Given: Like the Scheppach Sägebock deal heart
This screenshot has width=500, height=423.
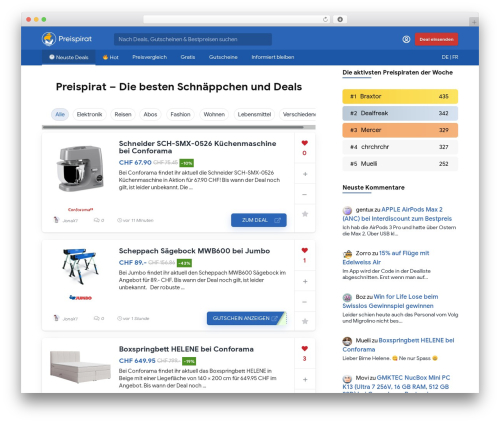Looking at the screenshot, I should (x=305, y=250).
